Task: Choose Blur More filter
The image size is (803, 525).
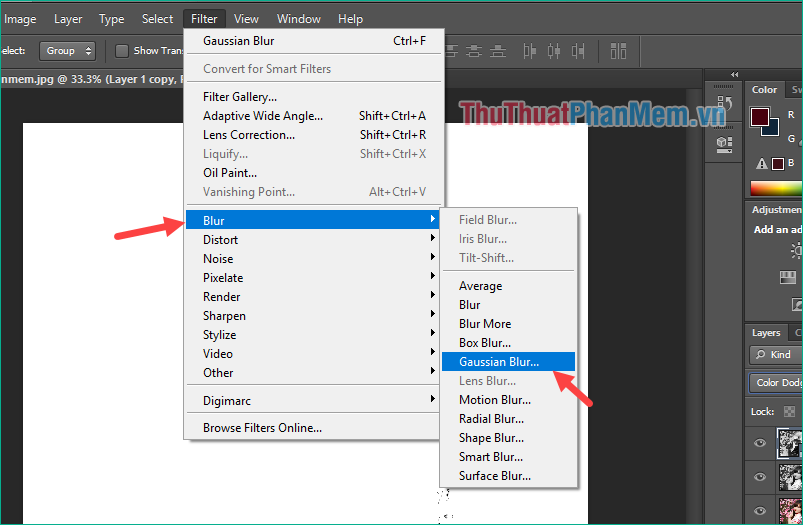Action: 508,324
